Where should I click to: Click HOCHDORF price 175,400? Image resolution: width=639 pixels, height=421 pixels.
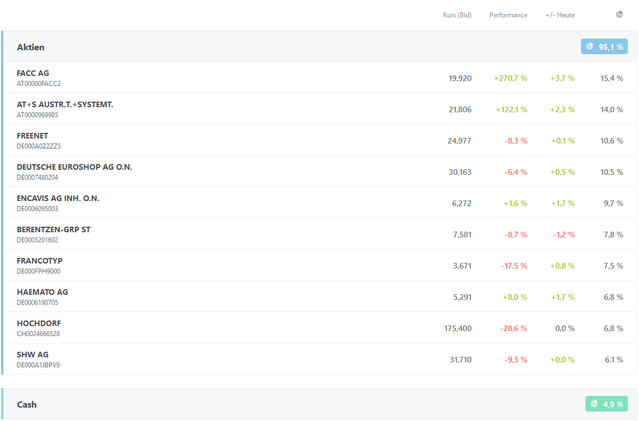click(x=458, y=328)
